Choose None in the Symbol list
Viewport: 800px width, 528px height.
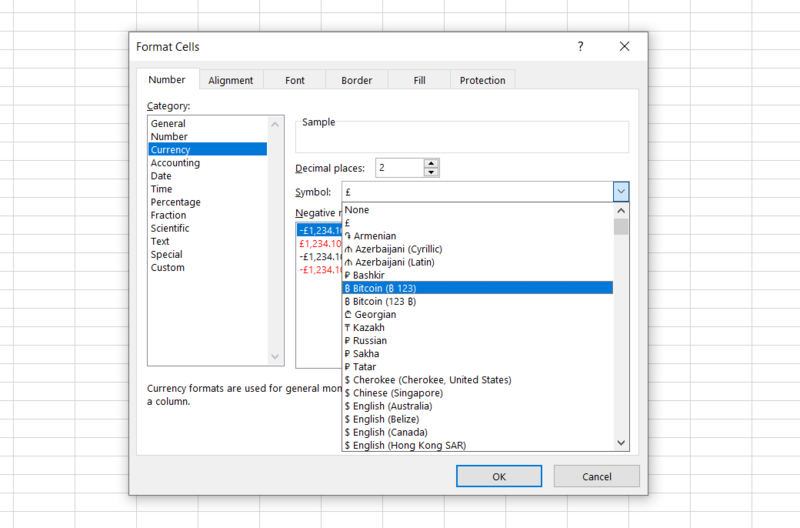tap(478, 210)
